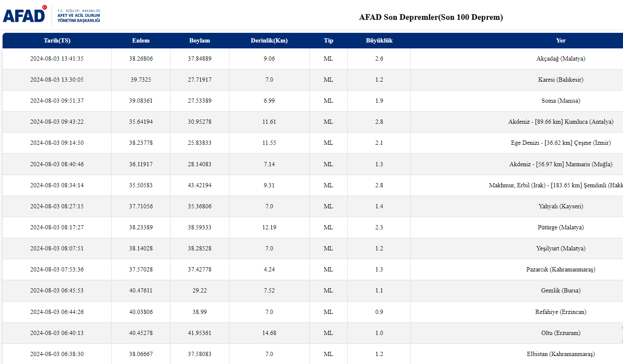Click location Akdeniz Marmaris (Muğla)
Image resolution: width=623 pixels, height=364 pixels.
561,164
